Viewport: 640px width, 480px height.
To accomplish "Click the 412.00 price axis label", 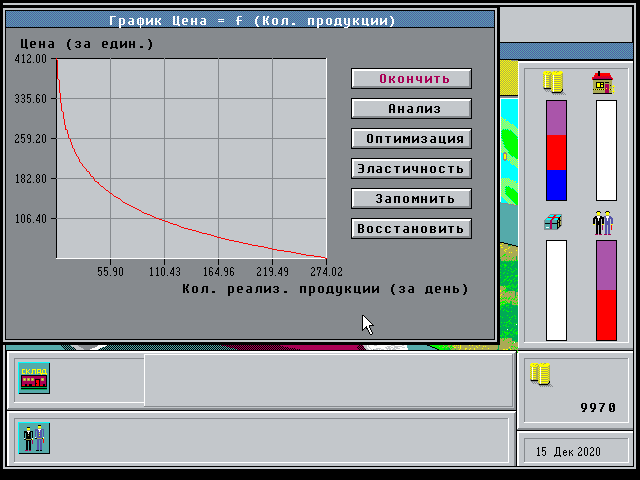I will point(31,59).
